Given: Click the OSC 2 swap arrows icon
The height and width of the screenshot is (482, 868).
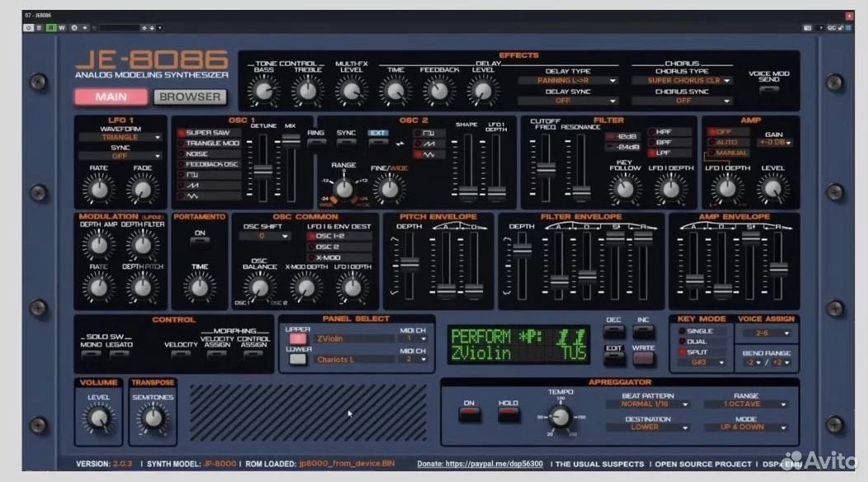Looking at the screenshot, I should coord(400,144).
